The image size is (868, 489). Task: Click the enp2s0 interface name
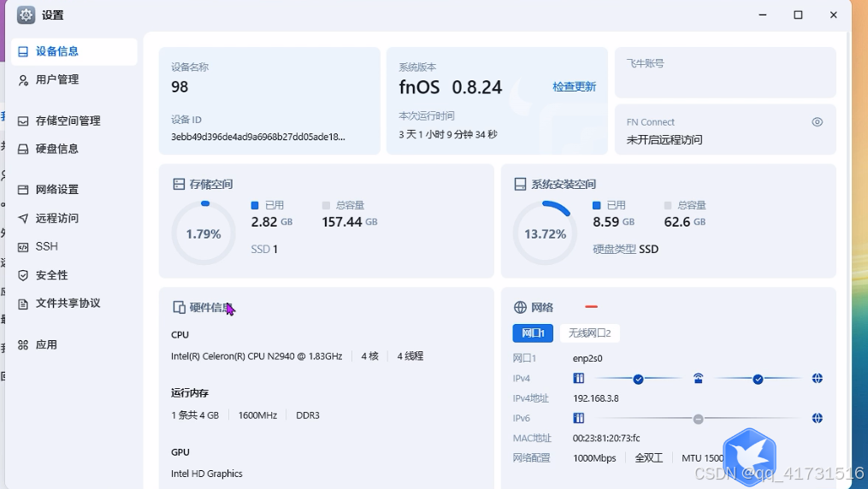(588, 358)
